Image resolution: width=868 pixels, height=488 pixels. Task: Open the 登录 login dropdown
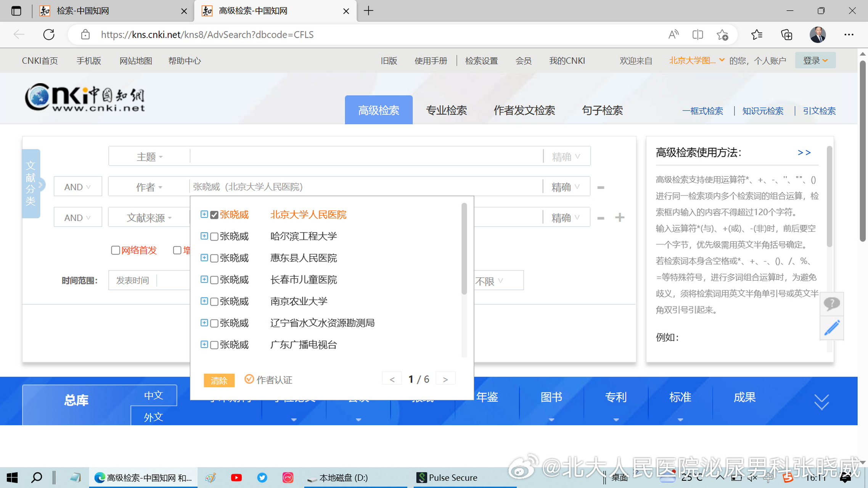pyautogui.click(x=815, y=61)
